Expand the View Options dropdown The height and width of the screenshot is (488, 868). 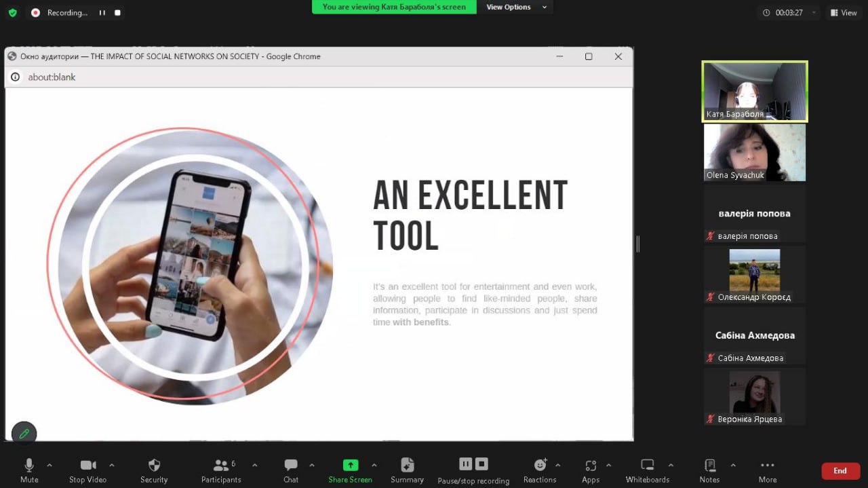click(516, 7)
